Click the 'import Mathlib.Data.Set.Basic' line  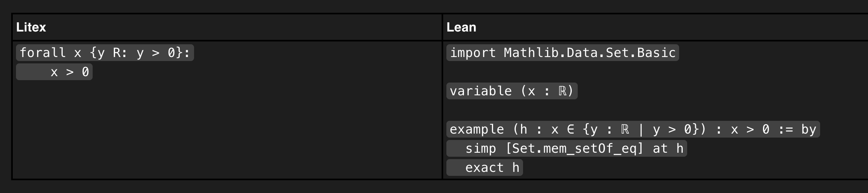click(x=562, y=53)
